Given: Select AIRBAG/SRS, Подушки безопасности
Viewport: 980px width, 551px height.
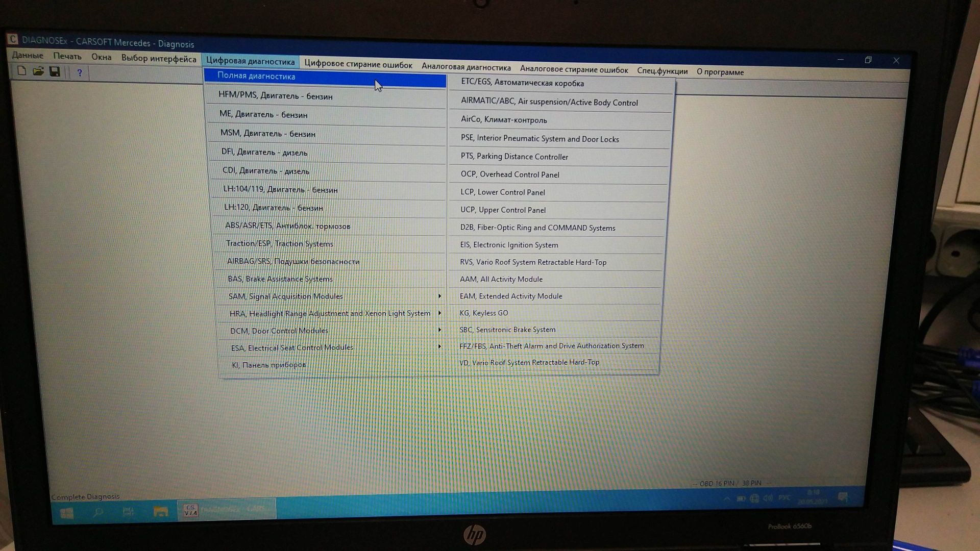Looking at the screenshot, I should coord(330,262).
